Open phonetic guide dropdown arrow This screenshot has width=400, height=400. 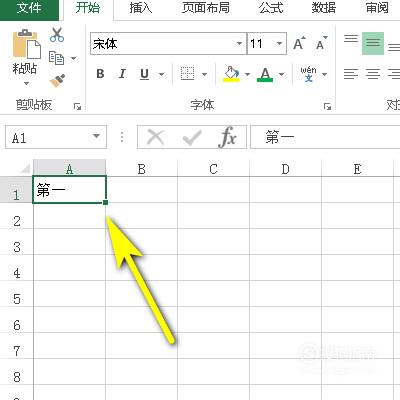[324, 74]
